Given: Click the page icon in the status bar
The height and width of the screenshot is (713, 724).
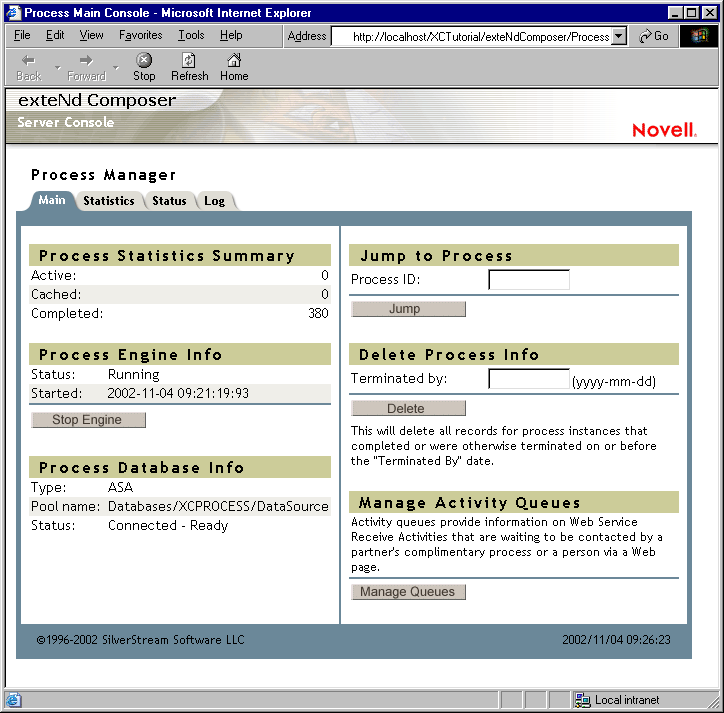Looking at the screenshot, I should coord(13,700).
